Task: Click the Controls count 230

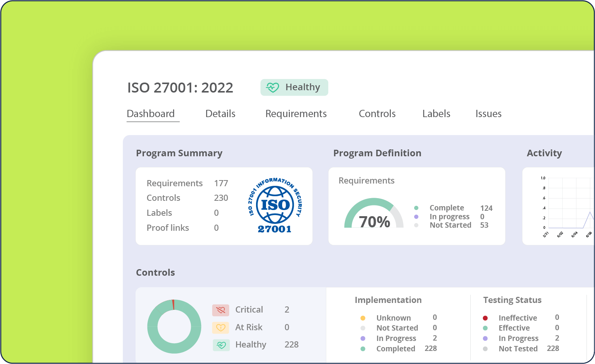Action: point(221,198)
